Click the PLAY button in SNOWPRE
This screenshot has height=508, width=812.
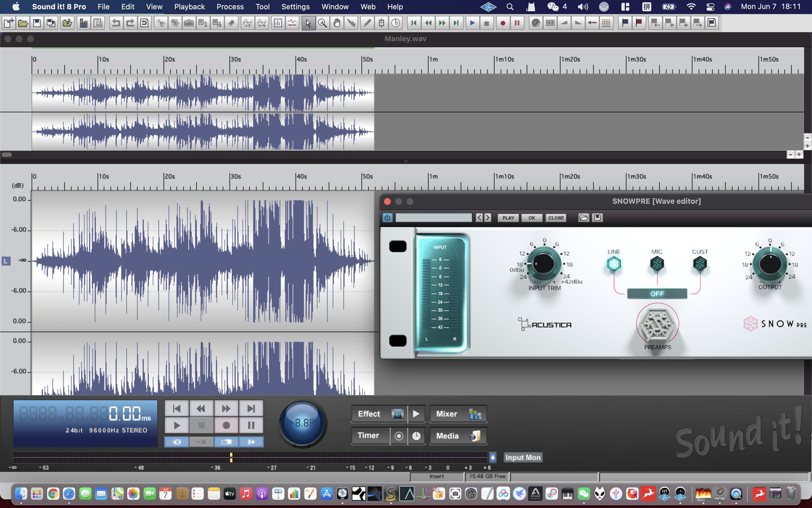[x=508, y=218]
